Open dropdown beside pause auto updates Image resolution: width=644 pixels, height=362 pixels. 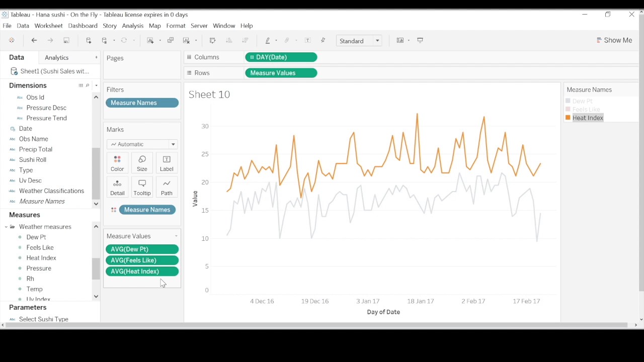[x=114, y=41]
